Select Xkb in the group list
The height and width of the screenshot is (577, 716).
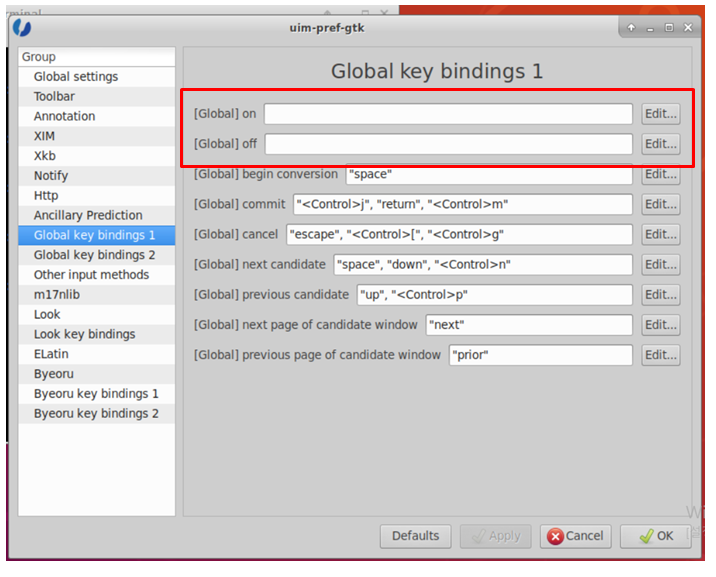[96, 156]
